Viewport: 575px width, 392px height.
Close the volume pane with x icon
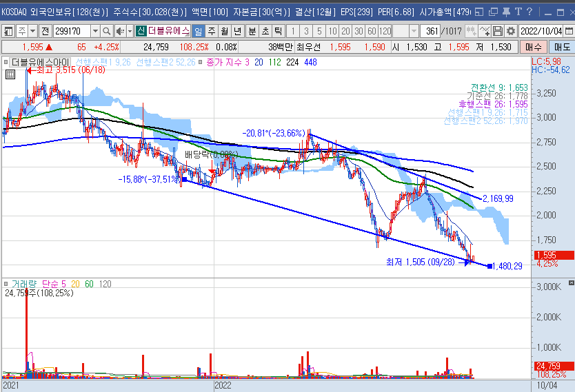(x=572, y=283)
